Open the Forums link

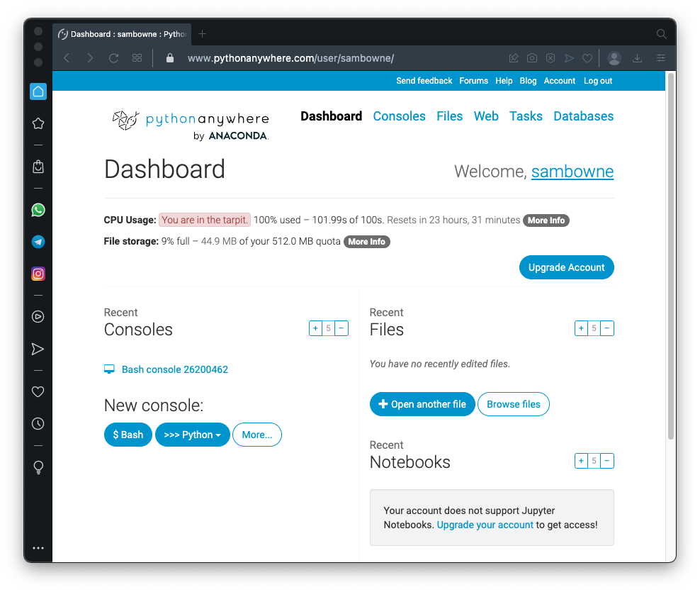pos(474,81)
